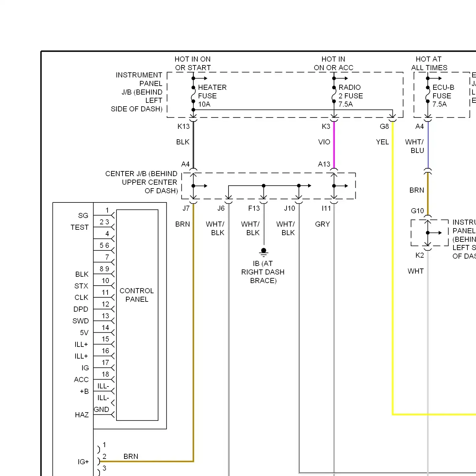
Task: Click the +B pin label
Action: (84, 392)
